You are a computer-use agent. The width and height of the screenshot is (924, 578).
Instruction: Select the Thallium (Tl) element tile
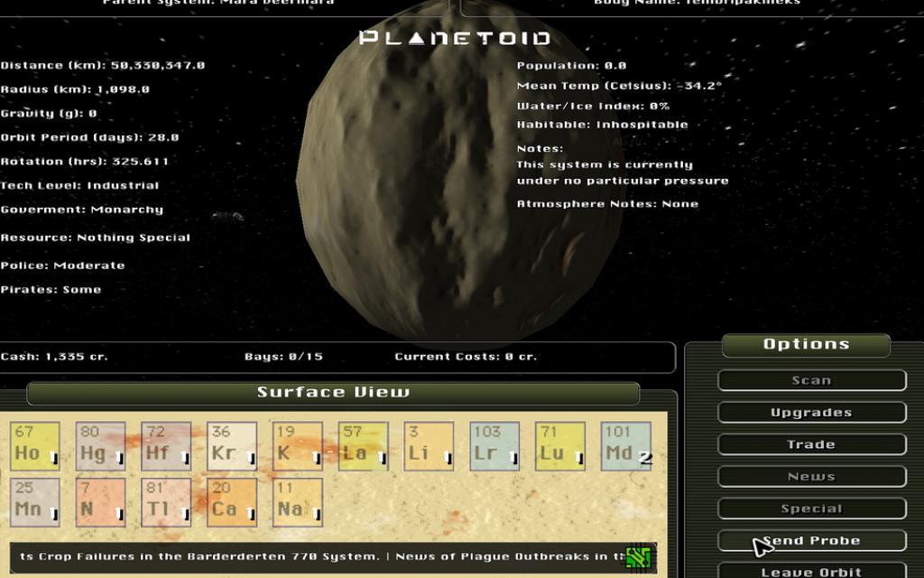166,502
